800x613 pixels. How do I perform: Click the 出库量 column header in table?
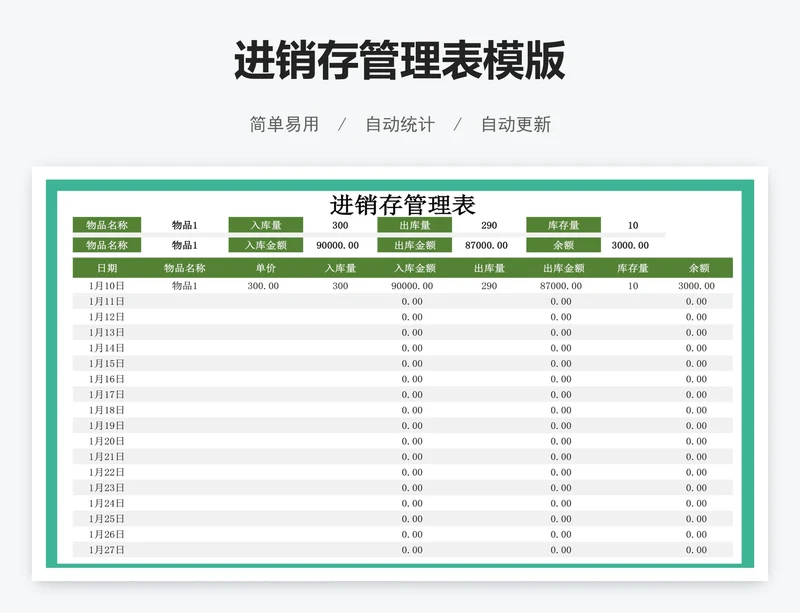pos(489,268)
